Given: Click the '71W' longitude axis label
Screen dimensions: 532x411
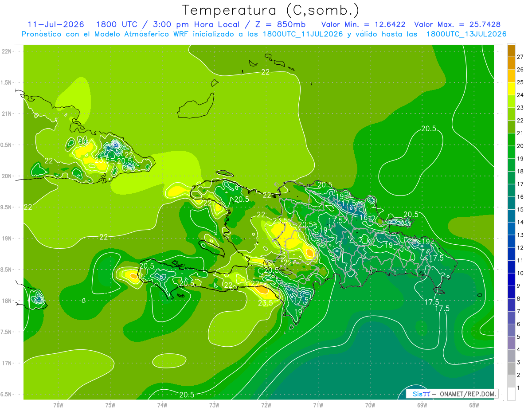Looking at the screenshot, I should 318,405.
